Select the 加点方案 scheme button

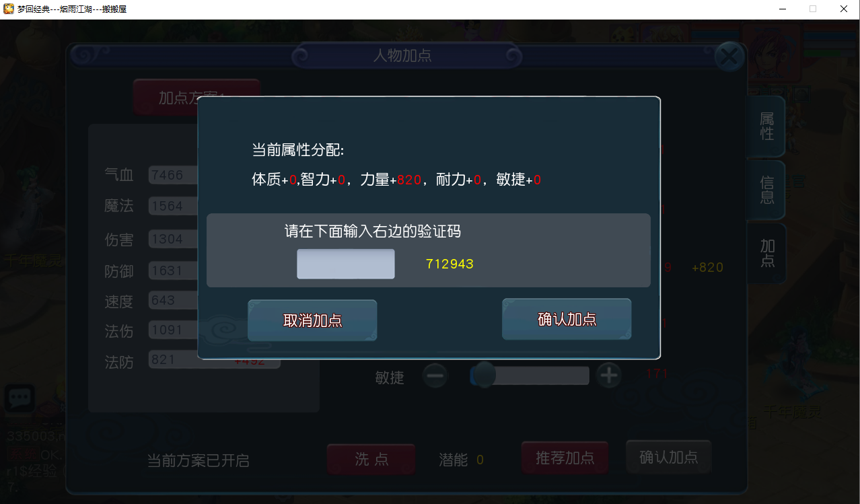196,98
